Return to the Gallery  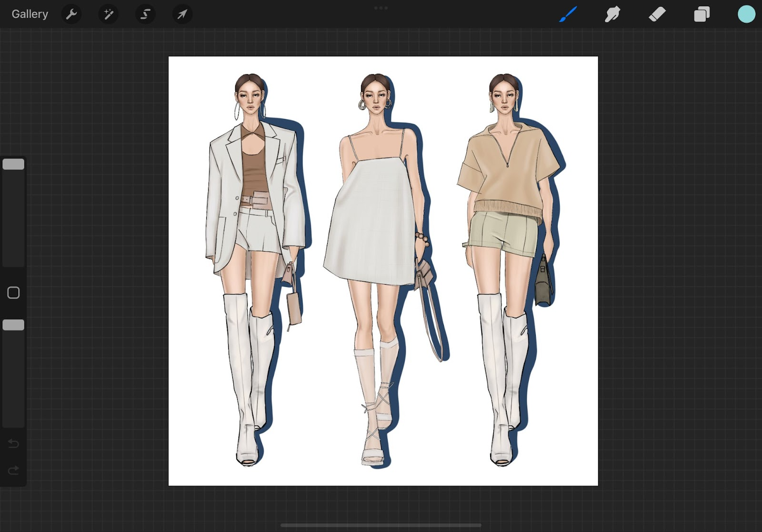pyautogui.click(x=30, y=14)
